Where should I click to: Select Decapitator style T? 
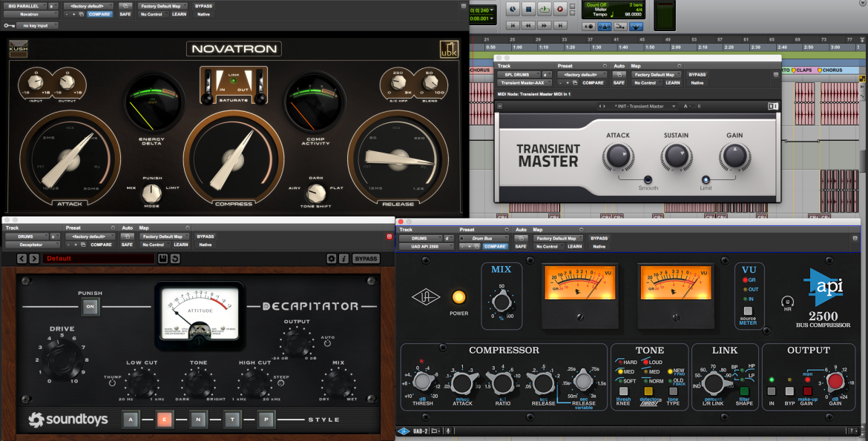tap(232, 420)
